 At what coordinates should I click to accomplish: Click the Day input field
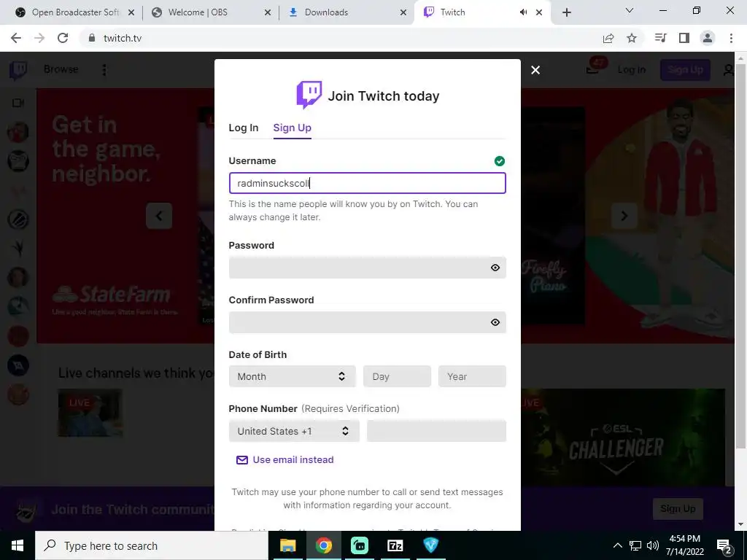[397, 376]
